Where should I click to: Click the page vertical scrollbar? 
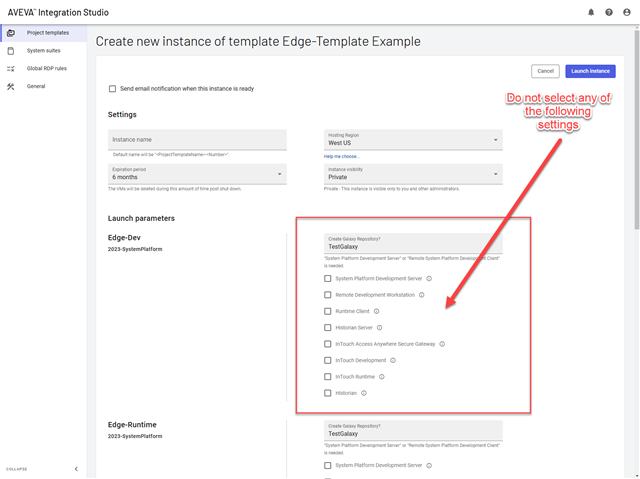[637, 129]
